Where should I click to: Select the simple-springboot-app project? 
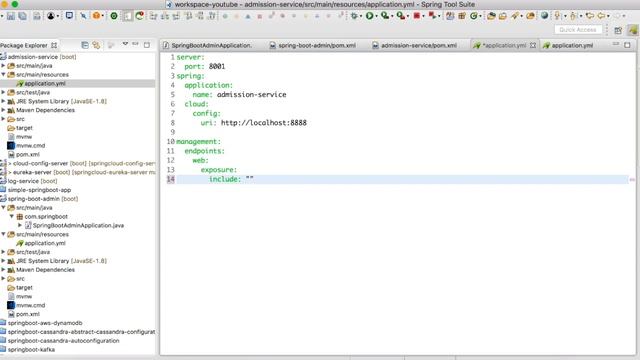36,190
